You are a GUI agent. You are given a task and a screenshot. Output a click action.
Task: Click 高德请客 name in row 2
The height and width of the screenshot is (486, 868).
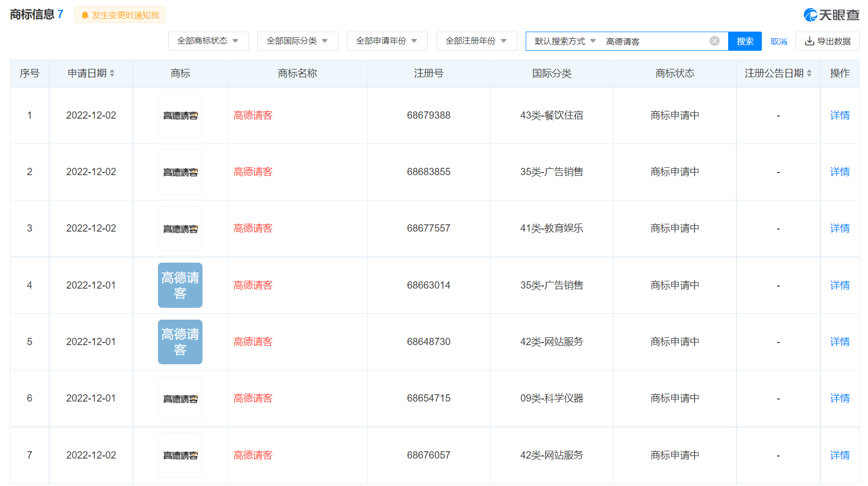click(x=253, y=172)
